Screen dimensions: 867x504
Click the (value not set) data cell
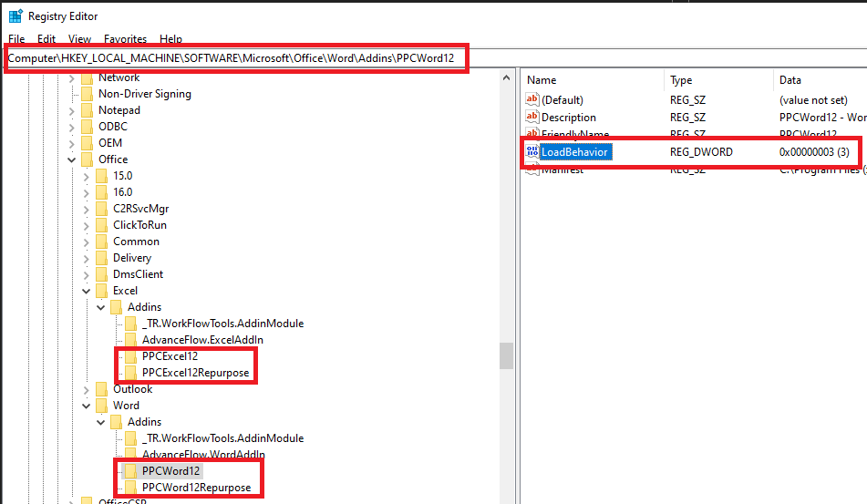(x=813, y=100)
